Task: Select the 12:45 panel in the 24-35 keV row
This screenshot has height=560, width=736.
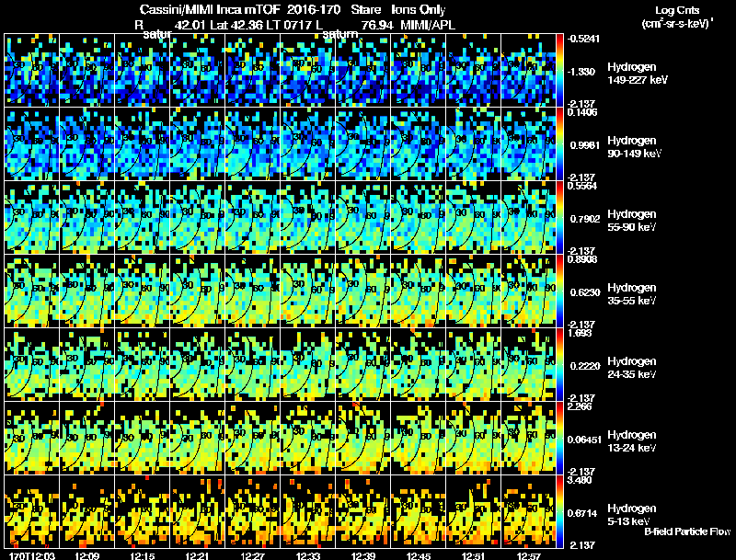Action: (419, 365)
